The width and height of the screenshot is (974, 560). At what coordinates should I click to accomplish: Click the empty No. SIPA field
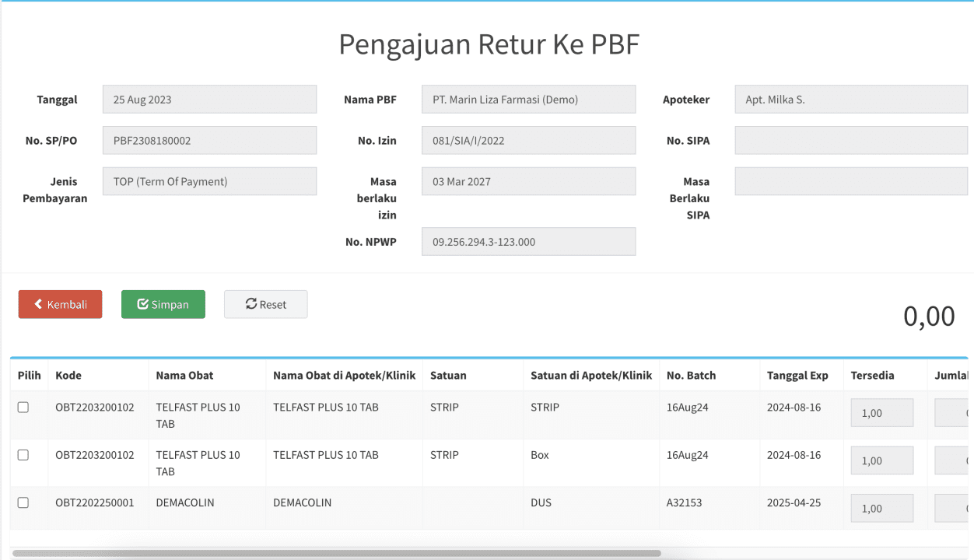(852, 141)
